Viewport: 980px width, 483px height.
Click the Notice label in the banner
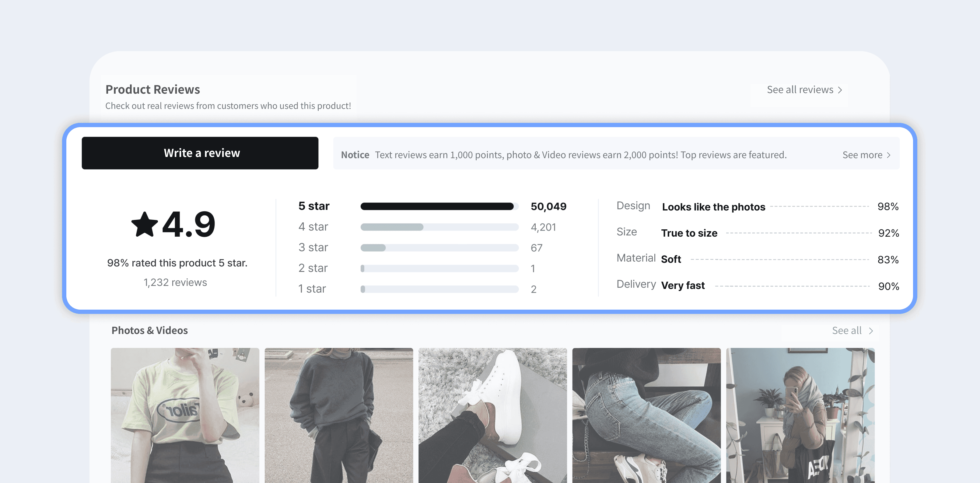355,155
